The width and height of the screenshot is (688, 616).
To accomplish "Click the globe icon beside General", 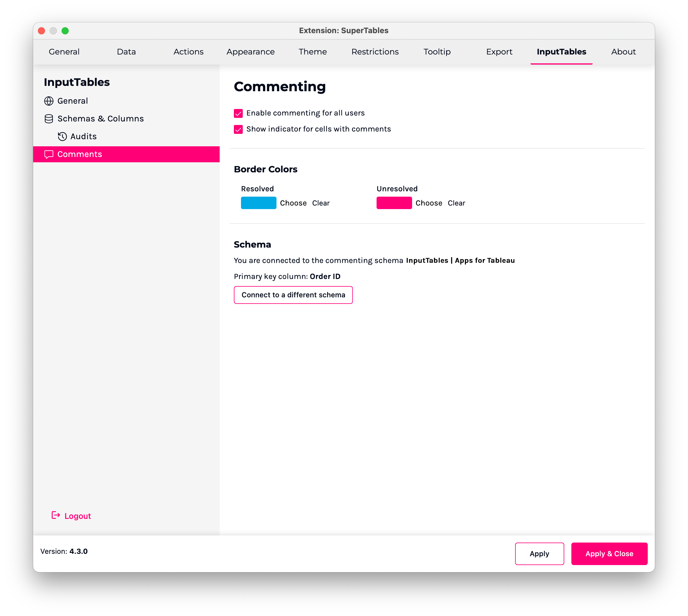I will 49,101.
